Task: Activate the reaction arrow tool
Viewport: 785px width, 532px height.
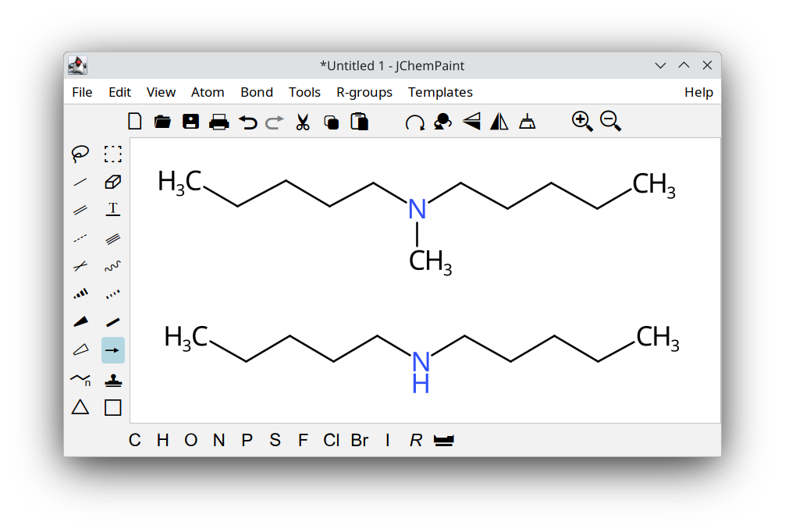Action: (x=113, y=351)
